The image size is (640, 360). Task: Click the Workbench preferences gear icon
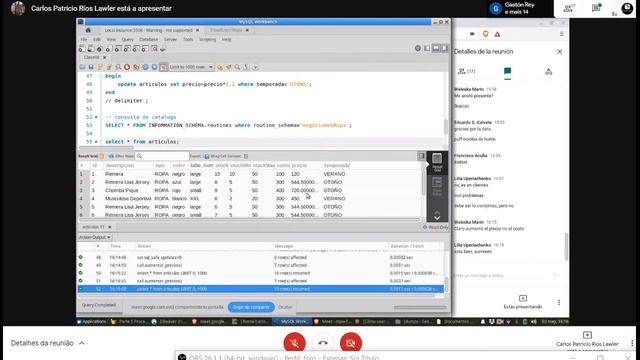[x=418, y=48]
